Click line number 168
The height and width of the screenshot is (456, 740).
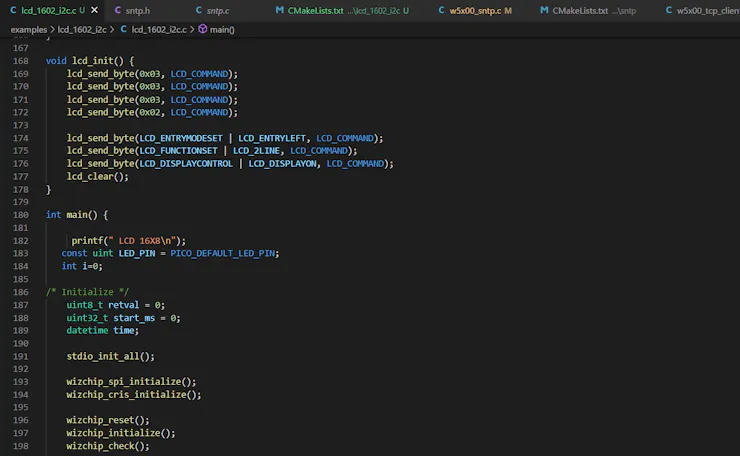coord(20,61)
